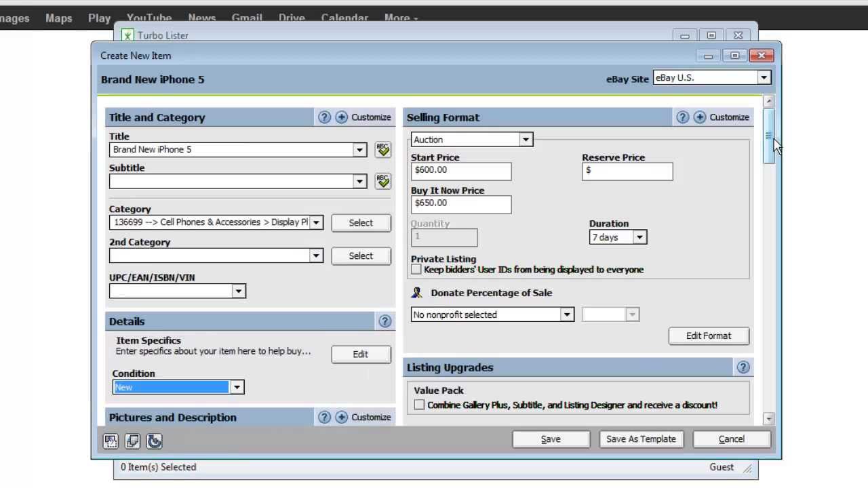Click the vertical scrollbar thumb
The height and width of the screenshot is (488, 868).
point(768,136)
